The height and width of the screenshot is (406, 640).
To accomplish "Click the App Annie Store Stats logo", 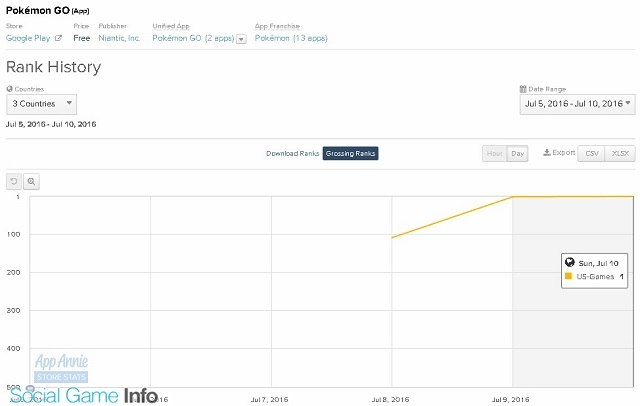I will tap(61, 368).
